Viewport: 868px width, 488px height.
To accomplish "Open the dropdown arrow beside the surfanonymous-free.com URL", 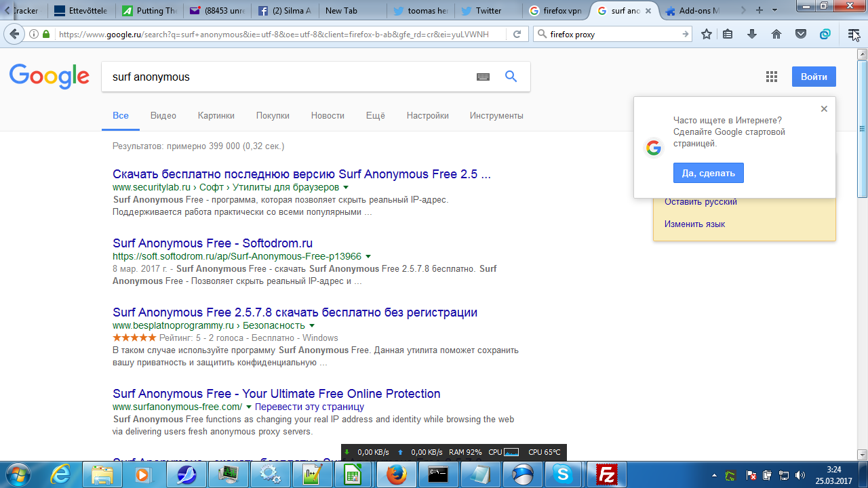I will coord(249,407).
